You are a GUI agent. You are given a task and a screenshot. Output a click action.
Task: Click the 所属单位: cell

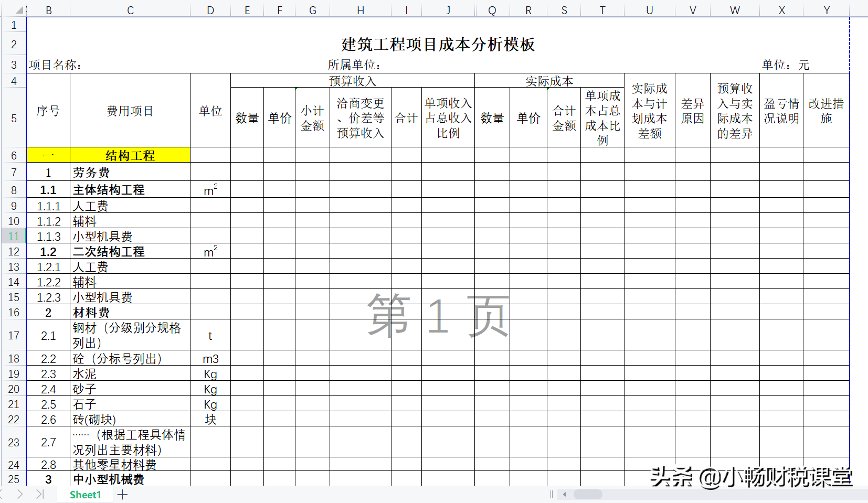[354, 65]
